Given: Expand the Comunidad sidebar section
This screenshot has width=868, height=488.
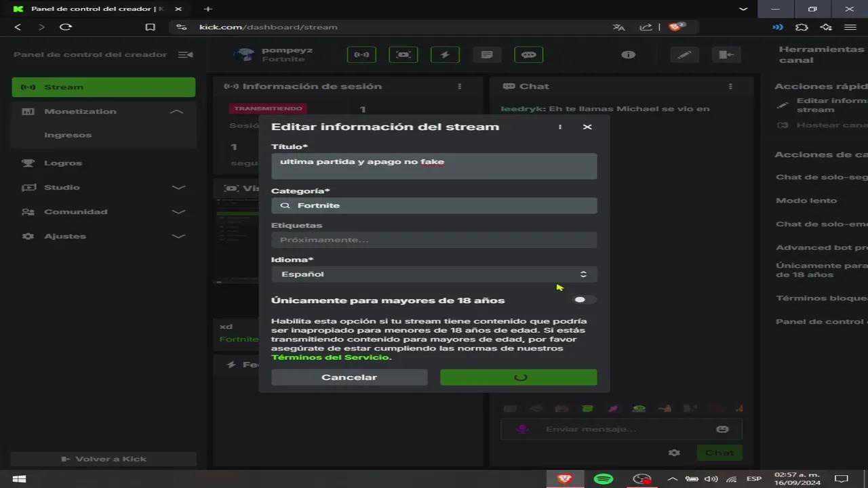Looking at the screenshot, I should tap(178, 211).
